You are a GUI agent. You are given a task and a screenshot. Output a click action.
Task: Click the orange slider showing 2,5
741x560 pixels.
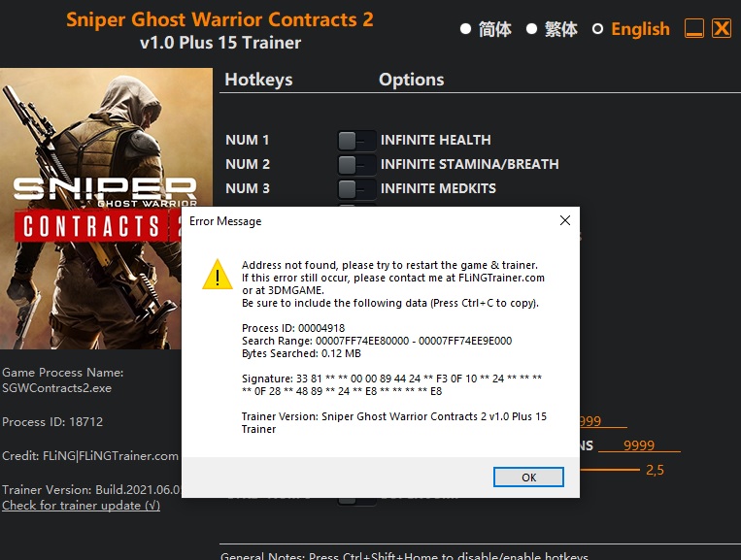coord(610,470)
